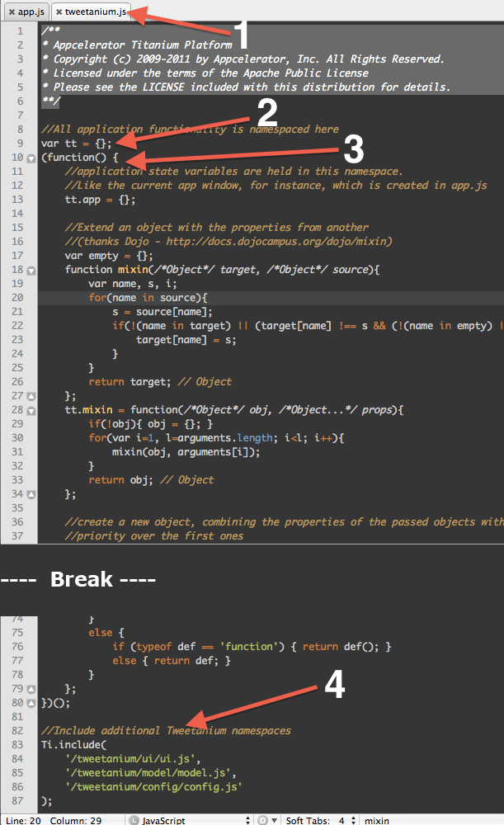504x825 pixels.
Task: Click the 'mixin(obj, arguments[i]);' call
Action: click(186, 452)
